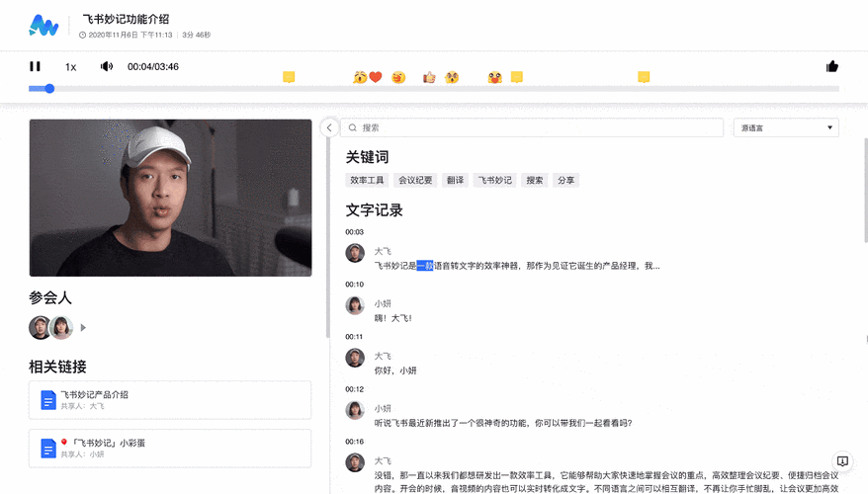Mute the audio with the speaker icon
Image resolution: width=868 pixels, height=494 pixels.
(x=107, y=66)
